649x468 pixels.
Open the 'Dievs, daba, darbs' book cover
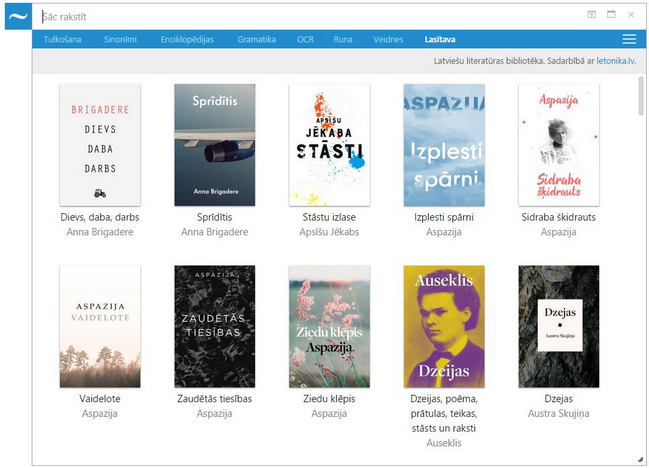tap(100, 144)
